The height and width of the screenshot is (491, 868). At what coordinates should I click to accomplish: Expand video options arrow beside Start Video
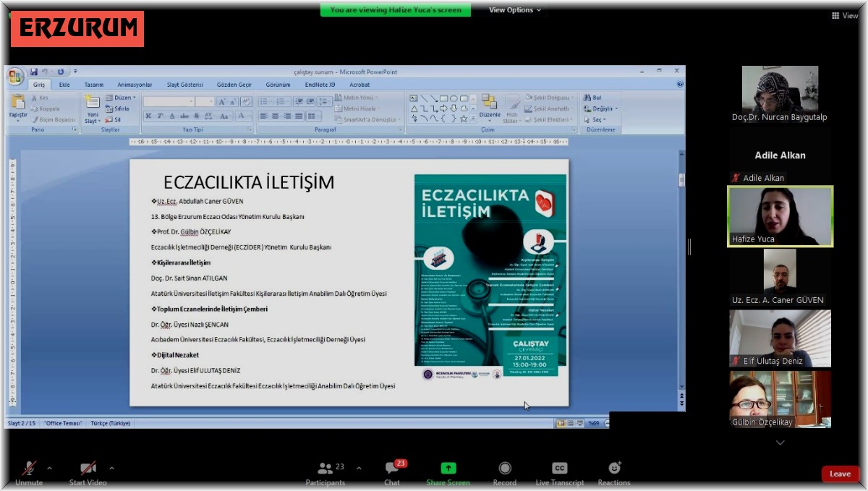[111, 468]
